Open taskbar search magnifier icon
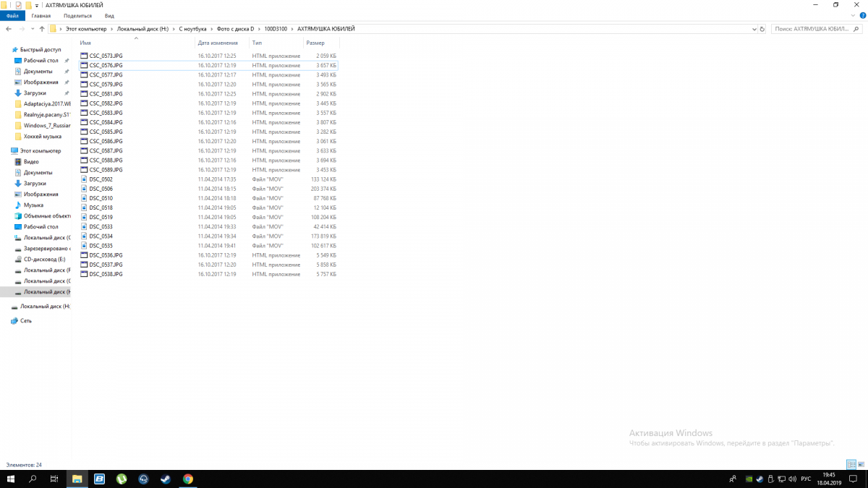Screen dimensions: 868x488 (33, 479)
